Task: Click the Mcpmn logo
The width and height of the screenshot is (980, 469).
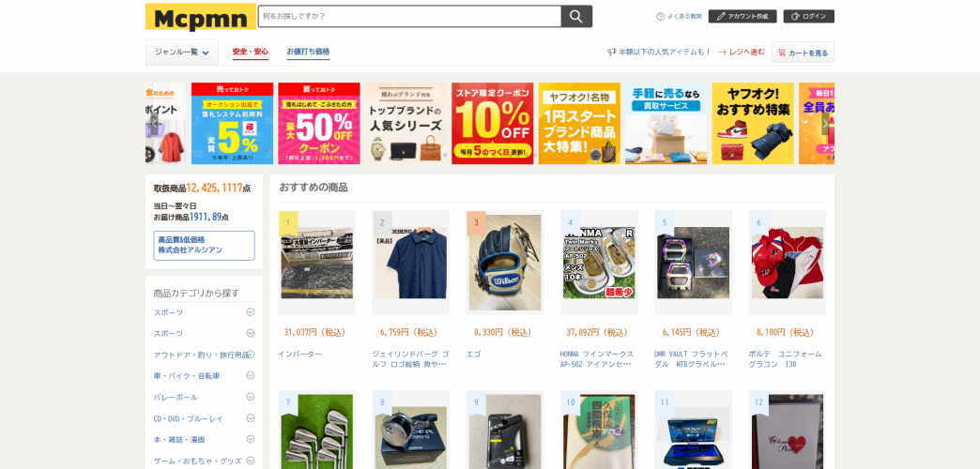Action: tap(201, 17)
